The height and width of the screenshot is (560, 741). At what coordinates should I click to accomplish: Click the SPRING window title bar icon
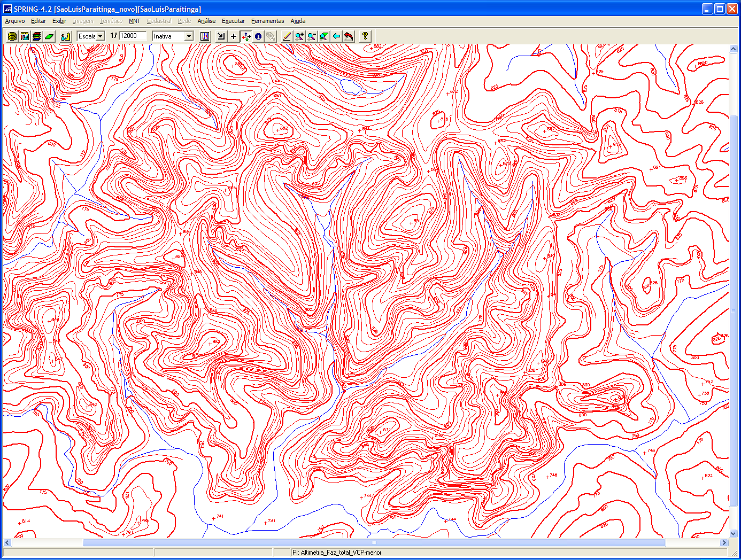click(7, 9)
